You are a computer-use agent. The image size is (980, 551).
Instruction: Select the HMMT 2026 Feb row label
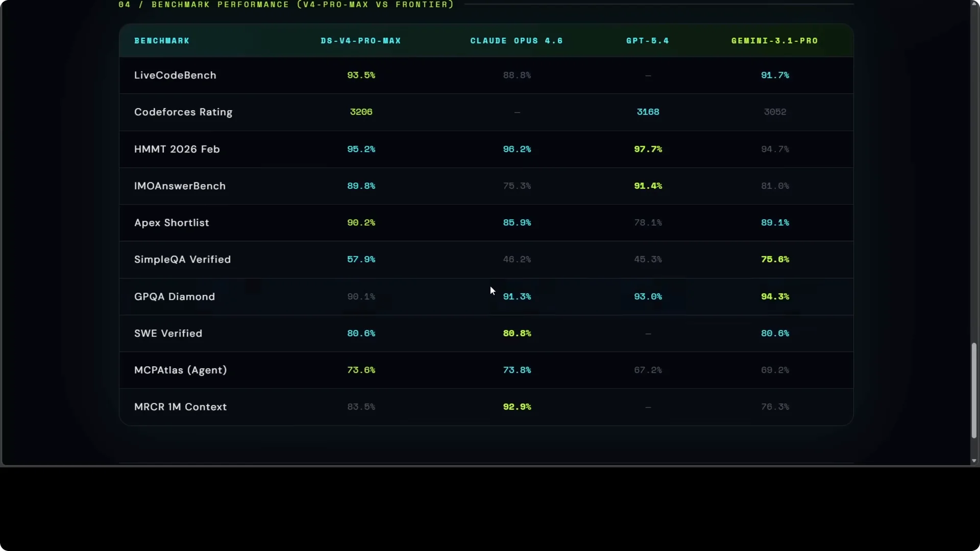click(x=177, y=149)
